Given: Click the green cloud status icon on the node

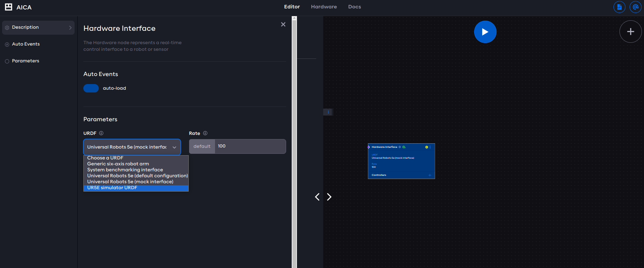Looking at the screenshot, I should [404, 147].
